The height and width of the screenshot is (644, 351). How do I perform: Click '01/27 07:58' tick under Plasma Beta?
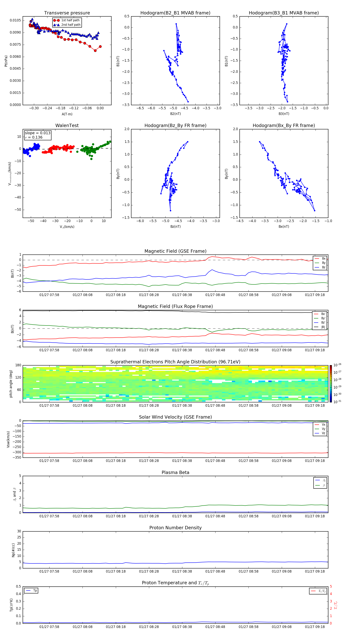pos(49,516)
